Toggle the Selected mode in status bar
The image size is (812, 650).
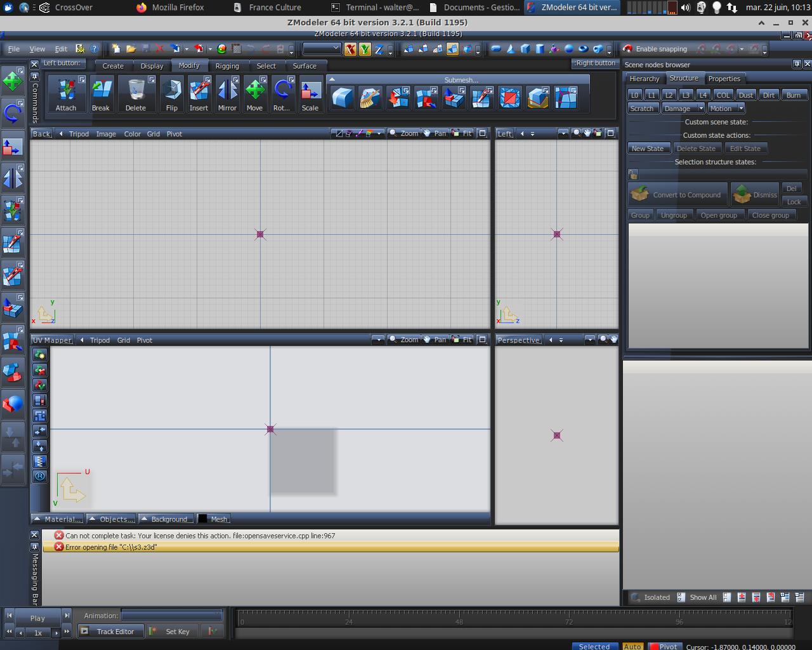594,646
